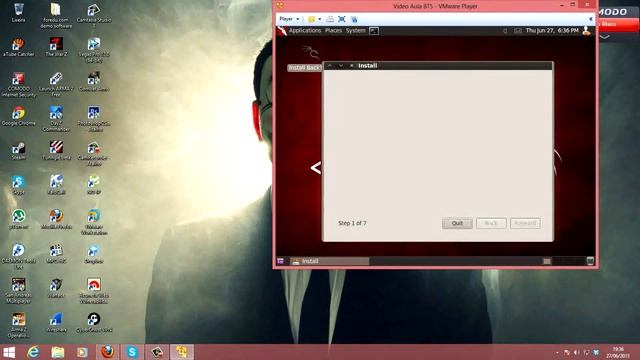Click the taskbar clock showing 19:36
This screenshot has width=640, height=360.
tap(618, 352)
